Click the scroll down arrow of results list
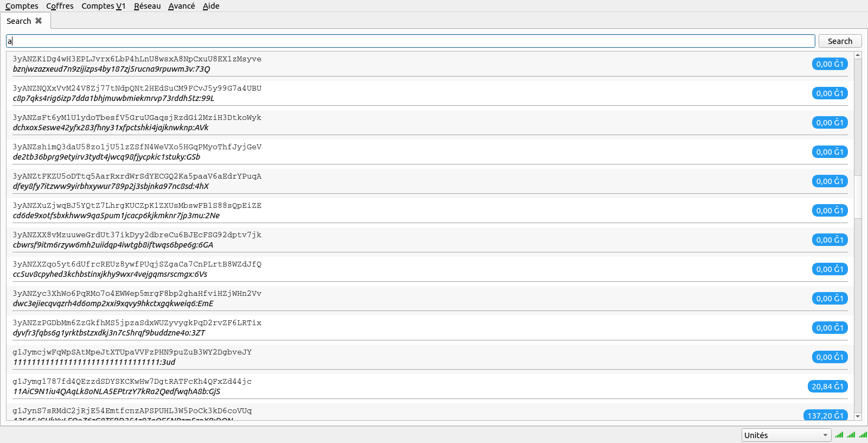 click(x=858, y=416)
